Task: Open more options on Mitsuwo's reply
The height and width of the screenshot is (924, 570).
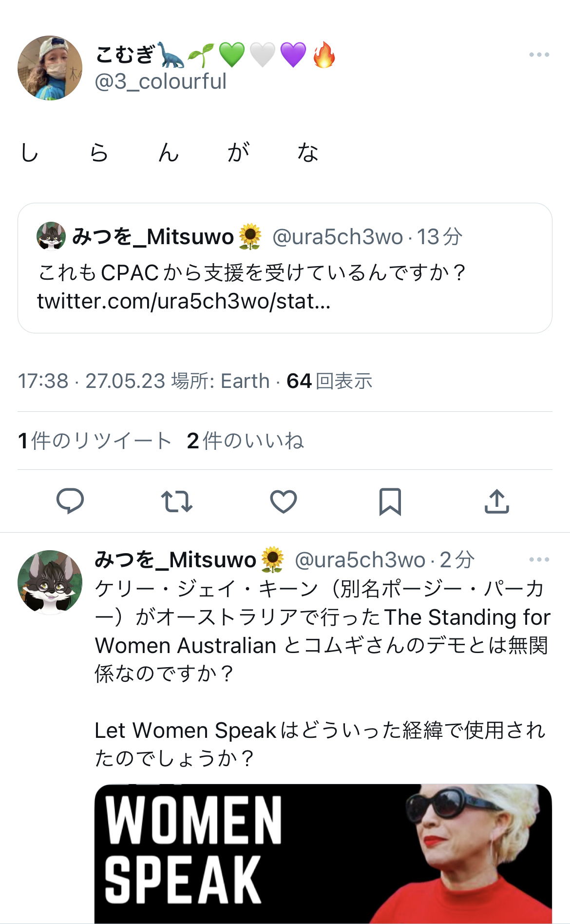Action: (539, 559)
